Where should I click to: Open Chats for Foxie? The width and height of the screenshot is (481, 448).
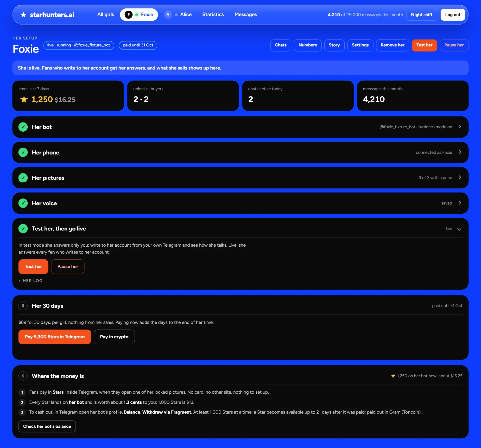click(x=280, y=45)
